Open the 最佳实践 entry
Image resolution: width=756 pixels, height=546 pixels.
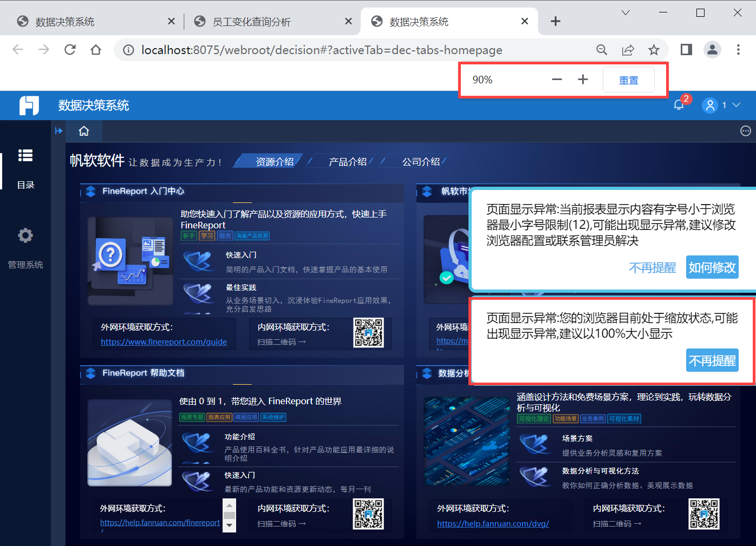(241, 287)
